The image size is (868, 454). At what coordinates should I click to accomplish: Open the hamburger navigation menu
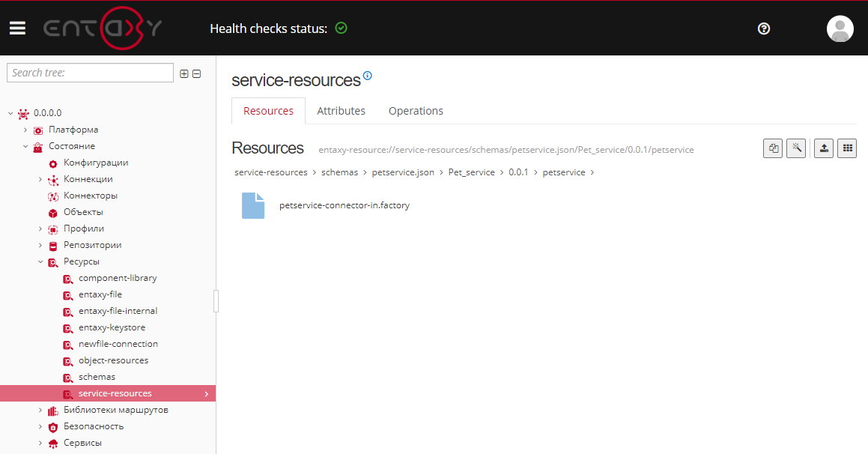(17, 28)
